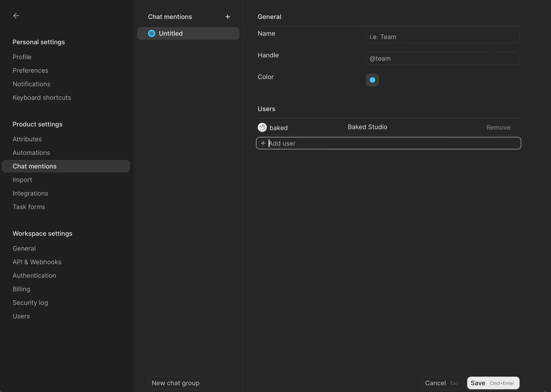Image resolution: width=551 pixels, height=392 pixels.
Task: Open the blue color swatch picker
Action: click(372, 80)
